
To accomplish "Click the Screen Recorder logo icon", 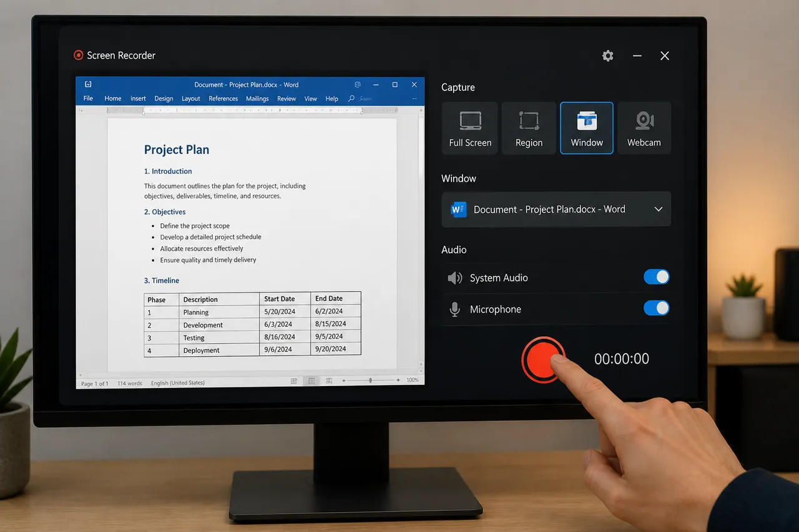I will coord(79,56).
